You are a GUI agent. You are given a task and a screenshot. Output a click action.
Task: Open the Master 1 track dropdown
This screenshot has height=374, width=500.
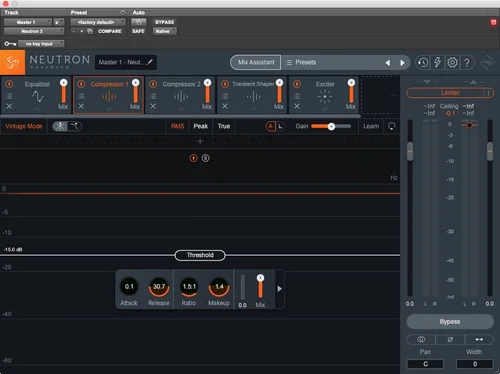28,22
